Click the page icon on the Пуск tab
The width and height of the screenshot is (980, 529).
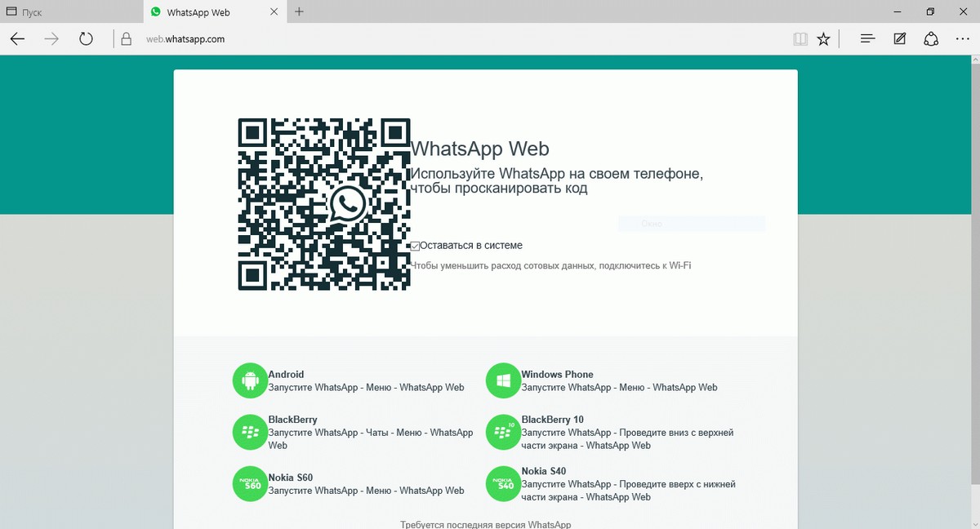[x=11, y=12]
